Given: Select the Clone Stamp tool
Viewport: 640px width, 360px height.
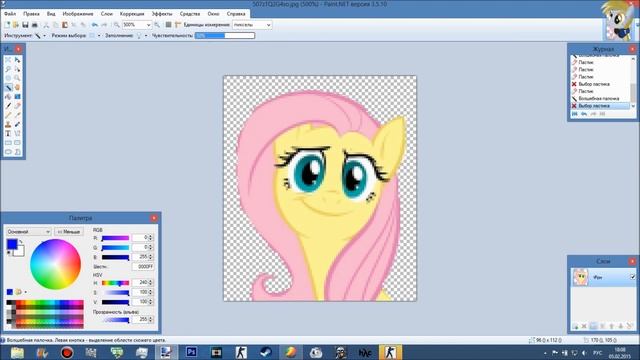Looking at the screenshot, I should pyautogui.click(x=8, y=124).
